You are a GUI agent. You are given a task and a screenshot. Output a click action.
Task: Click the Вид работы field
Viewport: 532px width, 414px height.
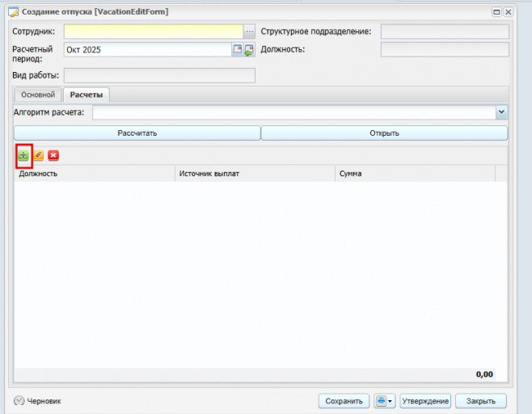coord(159,75)
